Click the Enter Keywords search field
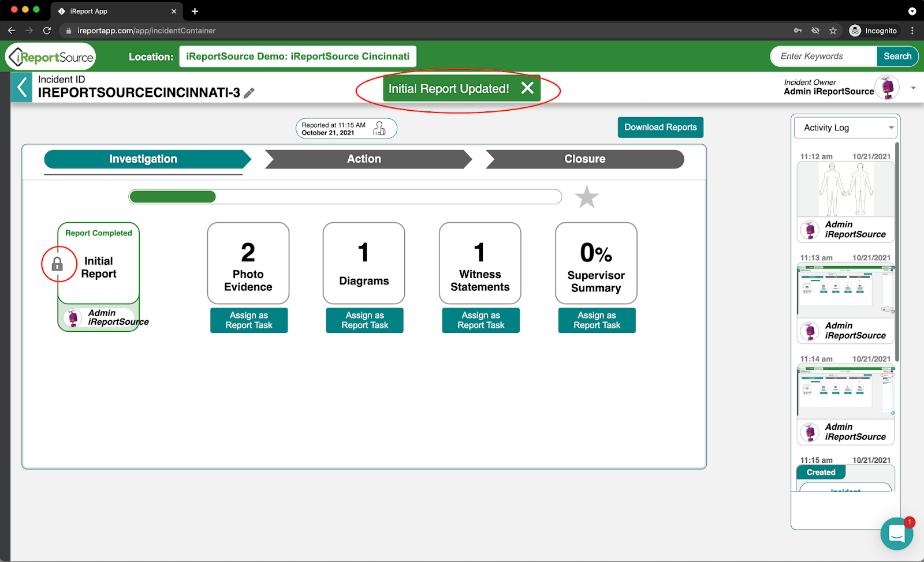The image size is (924, 562). point(824,57)
